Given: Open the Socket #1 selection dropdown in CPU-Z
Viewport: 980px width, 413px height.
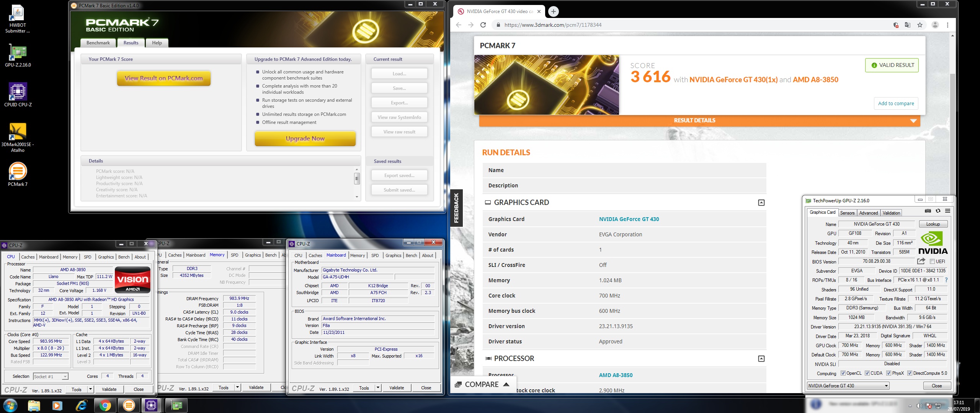Looking at the screenshot, I should 51,377.
